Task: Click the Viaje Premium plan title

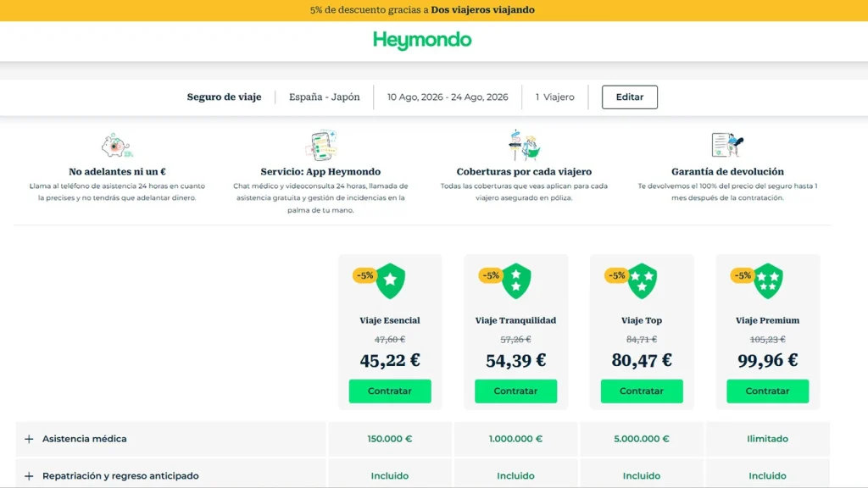Action: tap(767, 320)
